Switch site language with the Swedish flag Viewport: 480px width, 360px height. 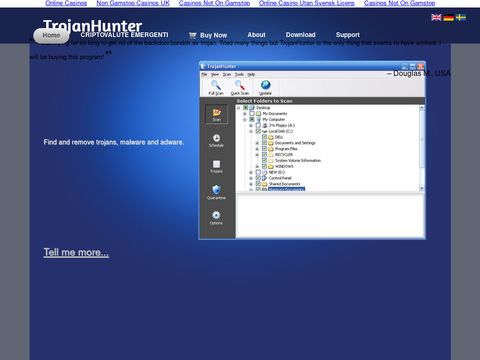click(x=461, y=17)
